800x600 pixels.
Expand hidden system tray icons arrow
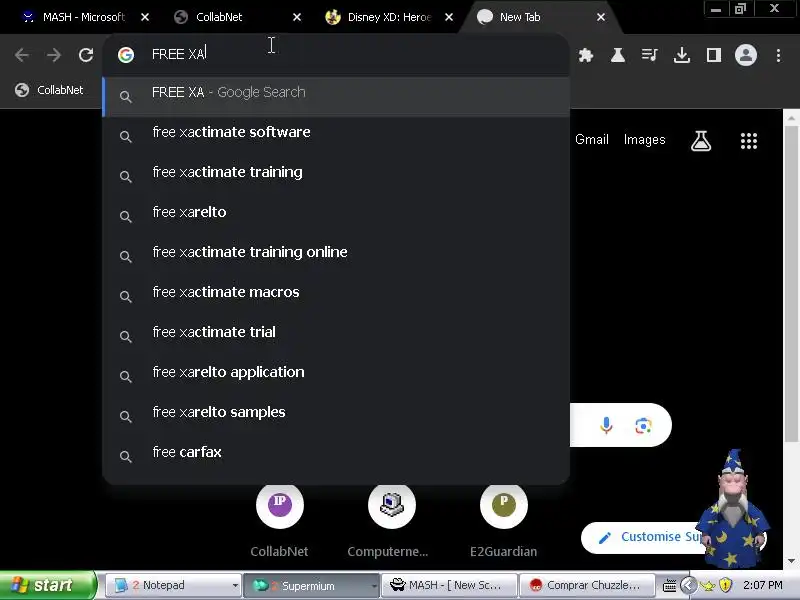[688, 585]
